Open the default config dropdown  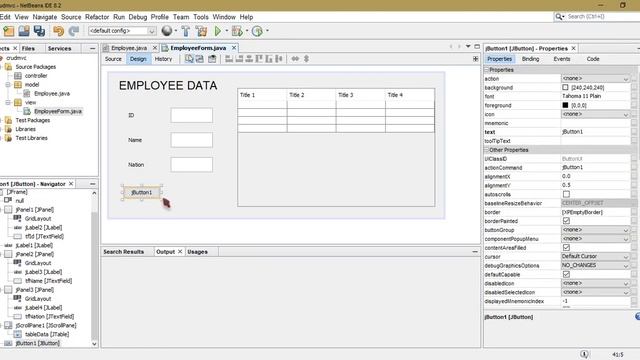pyautogui.click(x=151, y=31)
